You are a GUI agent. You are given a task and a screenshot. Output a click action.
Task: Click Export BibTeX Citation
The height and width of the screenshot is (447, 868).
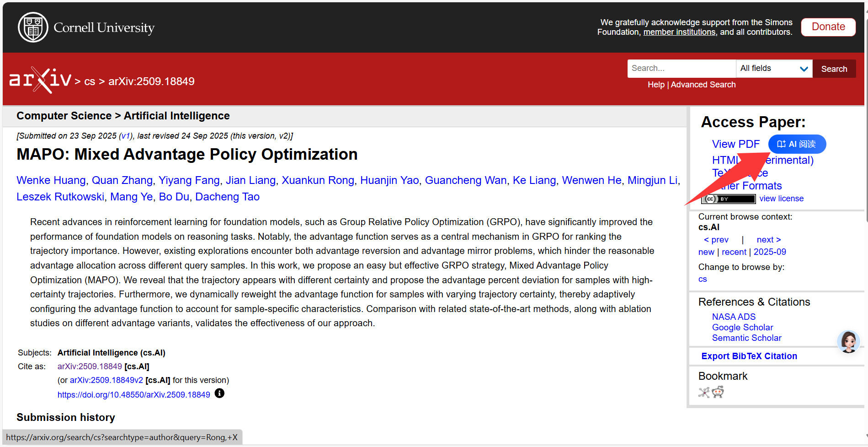pyautogui.click(x=749, y=356)
